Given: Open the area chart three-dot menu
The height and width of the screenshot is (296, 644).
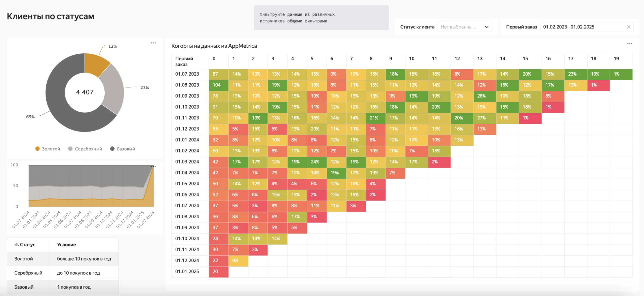Looking at the screenshot, I should [x=153, y=167].
